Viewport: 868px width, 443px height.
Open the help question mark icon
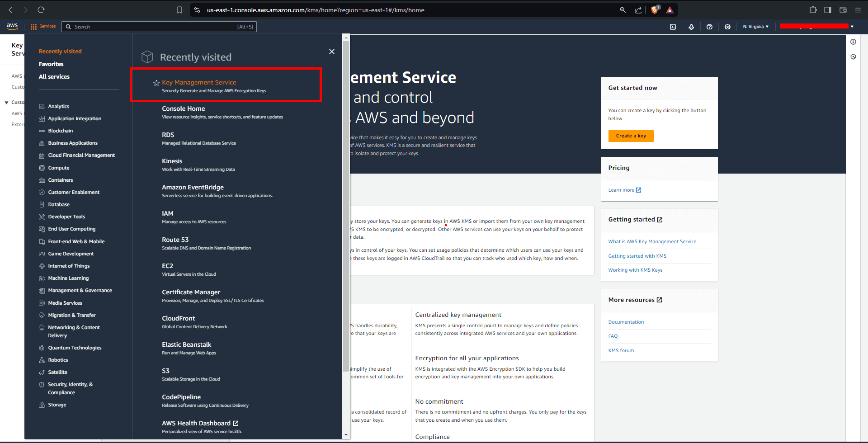click(x=709, y=27)
